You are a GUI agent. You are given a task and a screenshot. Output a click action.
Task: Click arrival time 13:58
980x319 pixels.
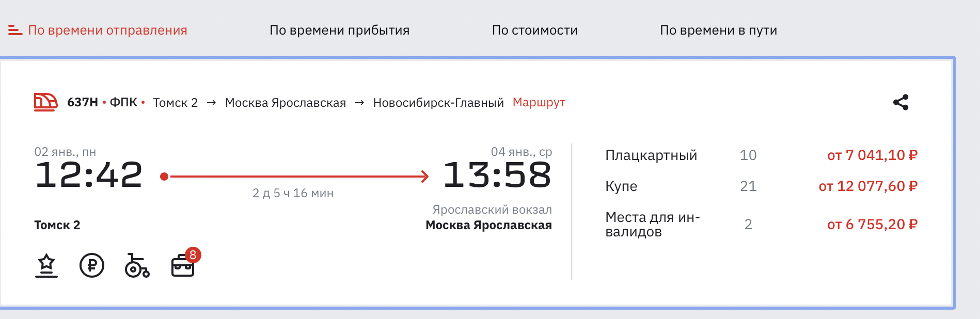pyautogui.click(x=497, y=174)
